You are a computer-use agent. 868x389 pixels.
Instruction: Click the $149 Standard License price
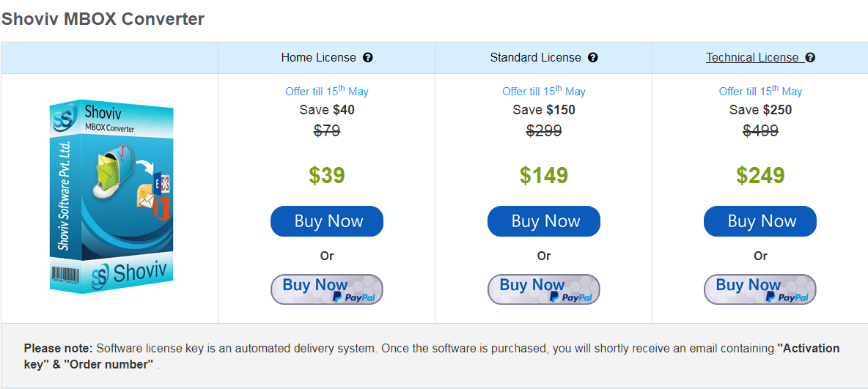pos(544,176)
